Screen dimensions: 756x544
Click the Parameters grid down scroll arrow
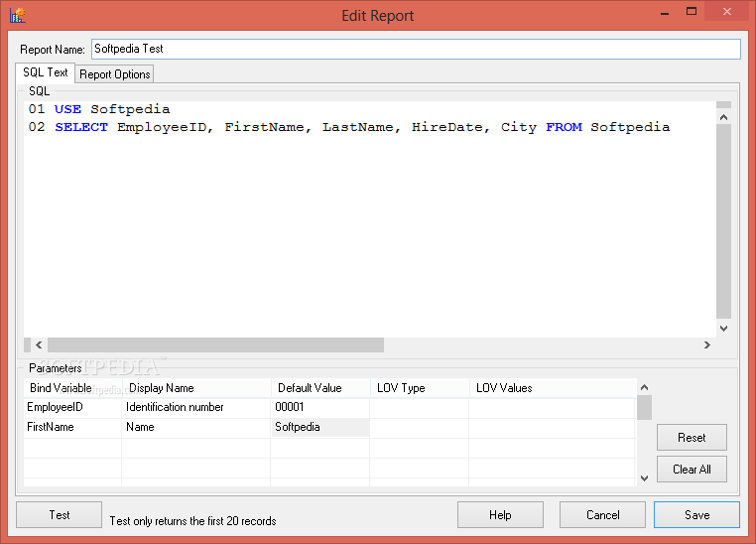click(644, 477)
